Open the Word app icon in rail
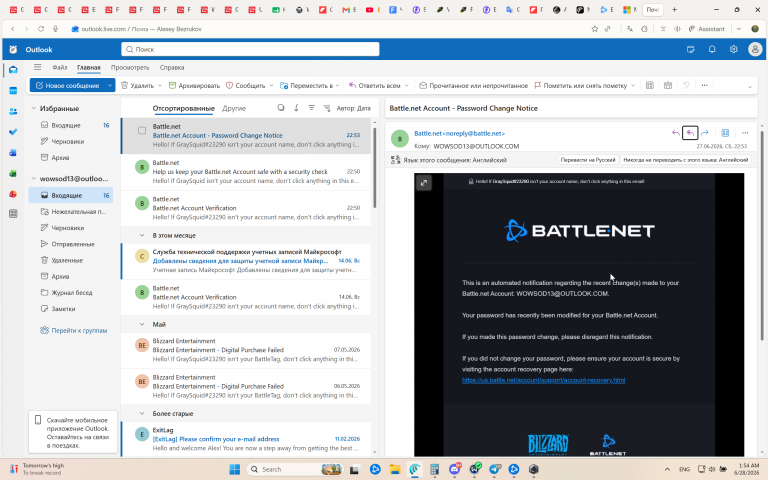Screen dimensions: 768x480 click(13, 153)
